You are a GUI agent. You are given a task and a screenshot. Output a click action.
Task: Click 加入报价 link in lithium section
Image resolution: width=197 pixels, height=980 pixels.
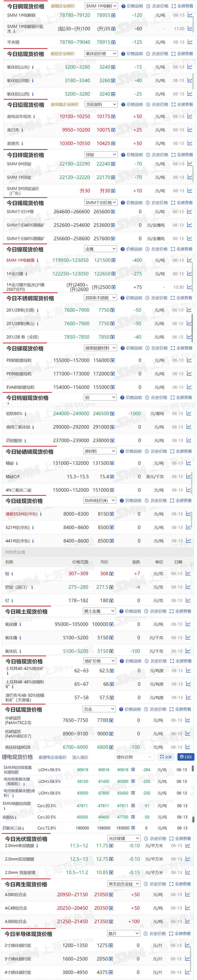click(80, 757)
